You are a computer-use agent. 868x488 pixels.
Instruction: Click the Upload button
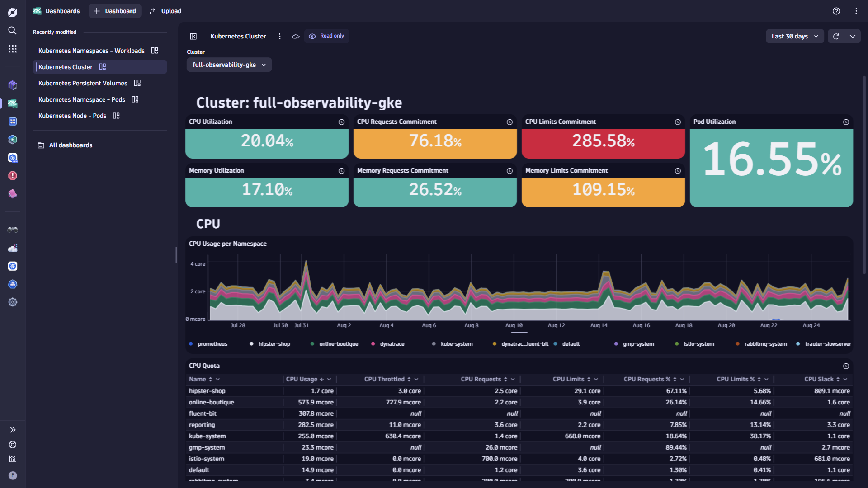tap(165, 11)
